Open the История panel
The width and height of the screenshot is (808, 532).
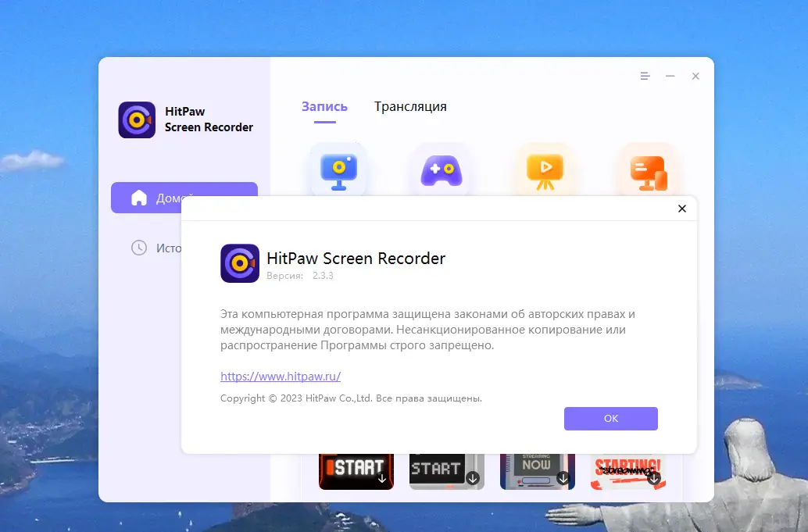point(168,248)
